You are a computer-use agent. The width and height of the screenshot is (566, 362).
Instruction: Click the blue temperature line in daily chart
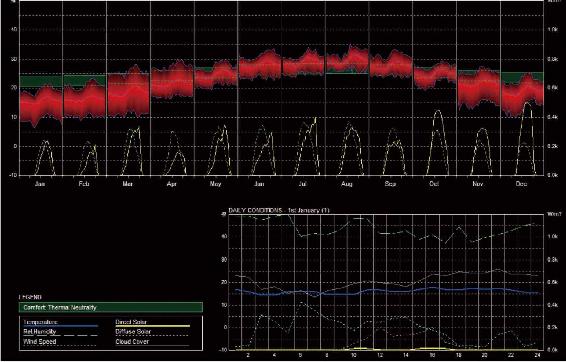[x=388, y=291]
